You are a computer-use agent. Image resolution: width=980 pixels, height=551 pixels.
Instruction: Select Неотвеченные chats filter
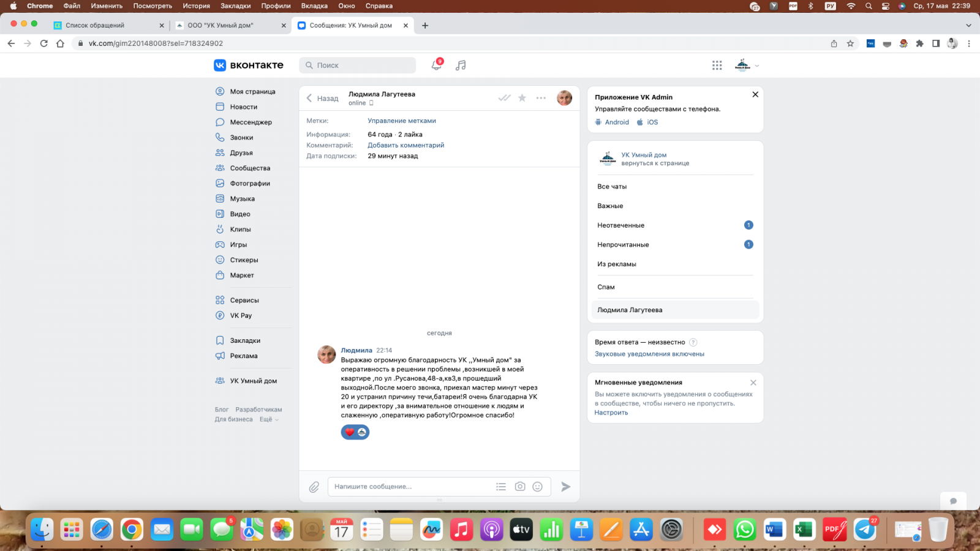[x=621, y=225]
